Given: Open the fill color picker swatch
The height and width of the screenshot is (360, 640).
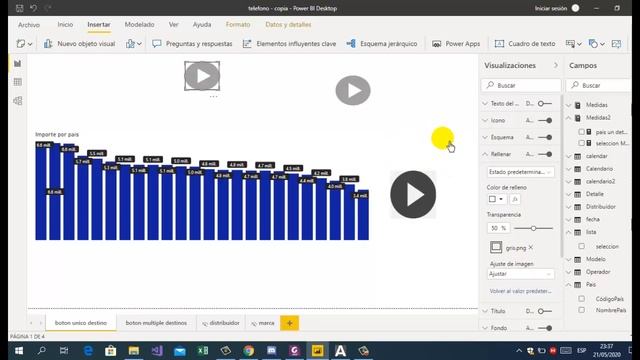Looking at the screenshot, I should pos(496,199).
